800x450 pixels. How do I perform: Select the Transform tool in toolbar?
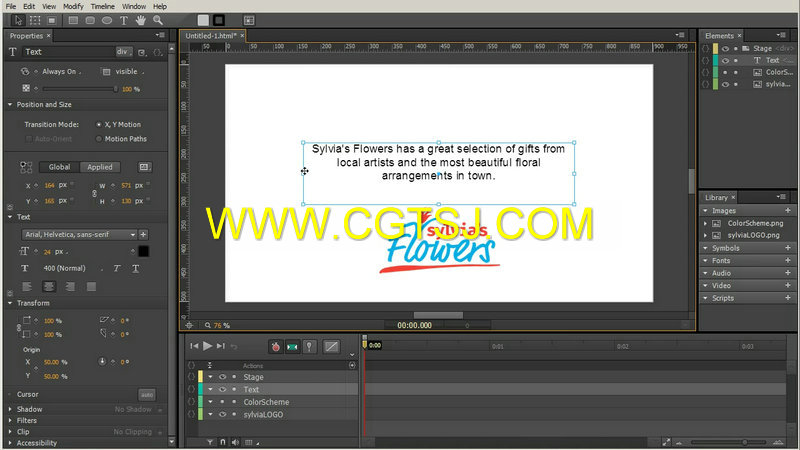35,20
